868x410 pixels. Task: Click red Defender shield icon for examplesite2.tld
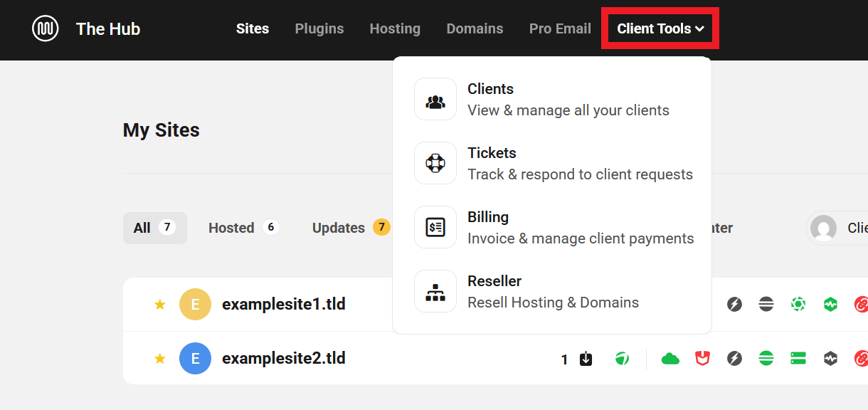click(x=702, y=359)
